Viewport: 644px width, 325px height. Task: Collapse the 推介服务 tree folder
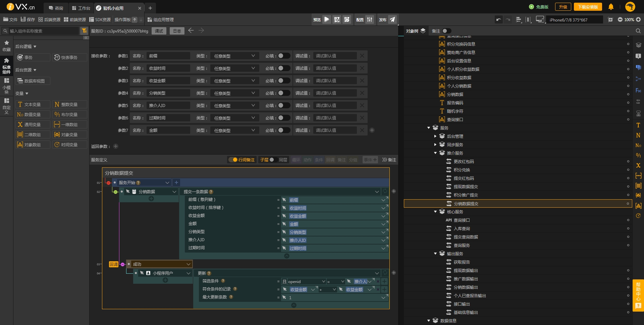pos(435,153)
